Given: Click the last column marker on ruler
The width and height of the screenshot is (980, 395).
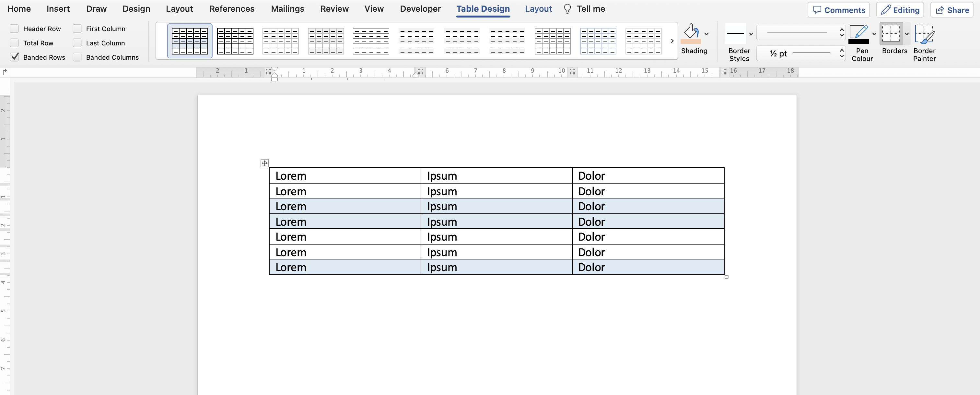Looking at the screenshot, I should click(725, 72).
